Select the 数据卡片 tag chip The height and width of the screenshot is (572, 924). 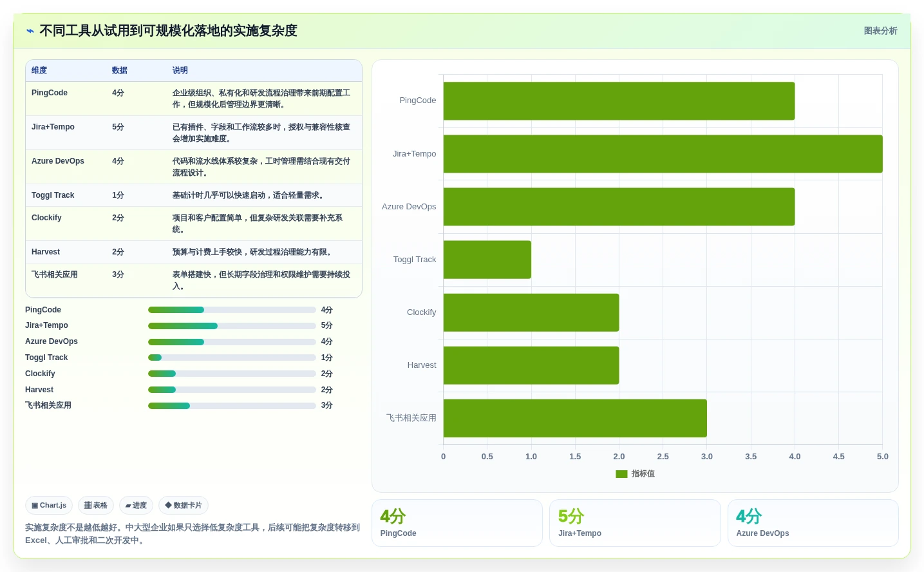pyautogui.click(x=184, y=506)
